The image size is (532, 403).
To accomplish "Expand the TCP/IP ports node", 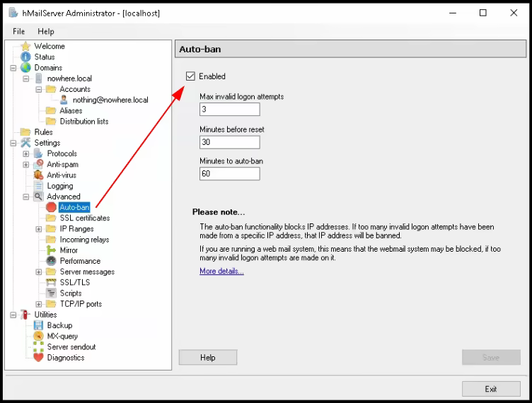I will (x=39, y=304).
